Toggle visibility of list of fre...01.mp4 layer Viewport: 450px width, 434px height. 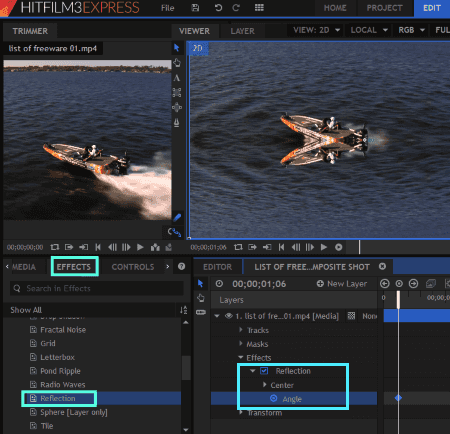point(228,316)
